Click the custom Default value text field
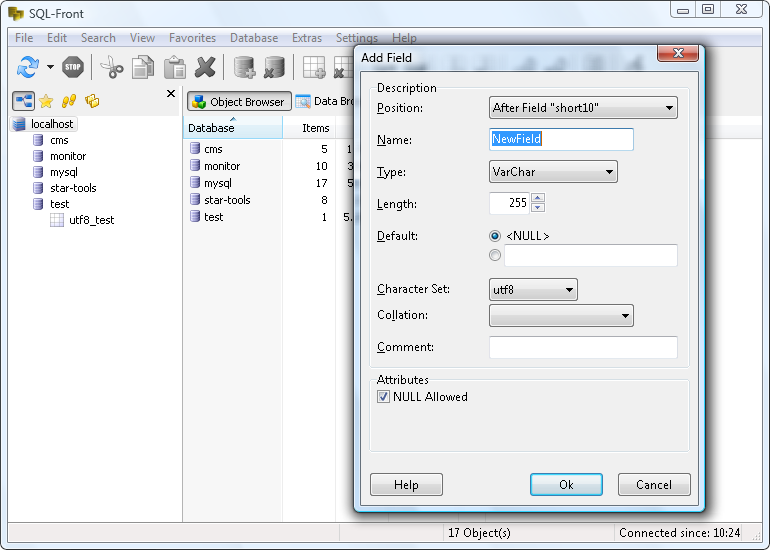 point(591,255)
